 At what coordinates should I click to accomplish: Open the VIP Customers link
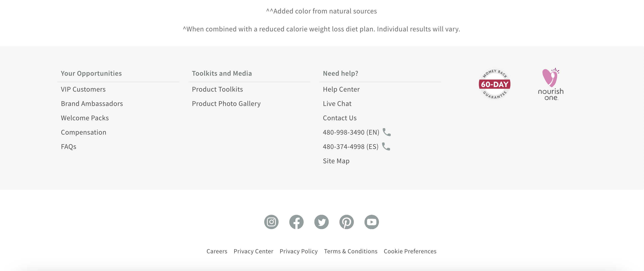(83, 89)
